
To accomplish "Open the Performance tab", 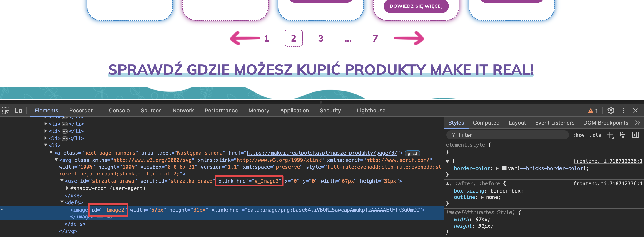I will coord(221,110).
